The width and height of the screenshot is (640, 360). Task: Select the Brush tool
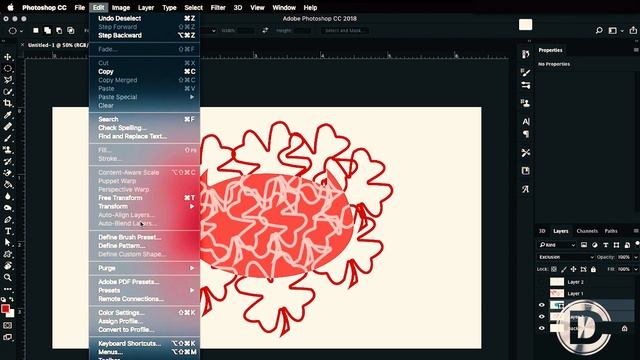[8, 138]
